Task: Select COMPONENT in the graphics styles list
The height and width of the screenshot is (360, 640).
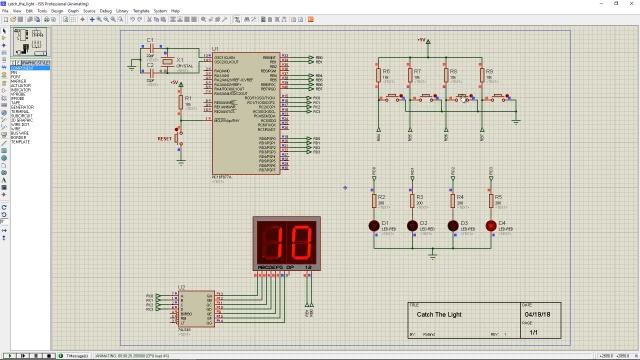Action: (30, 68)
